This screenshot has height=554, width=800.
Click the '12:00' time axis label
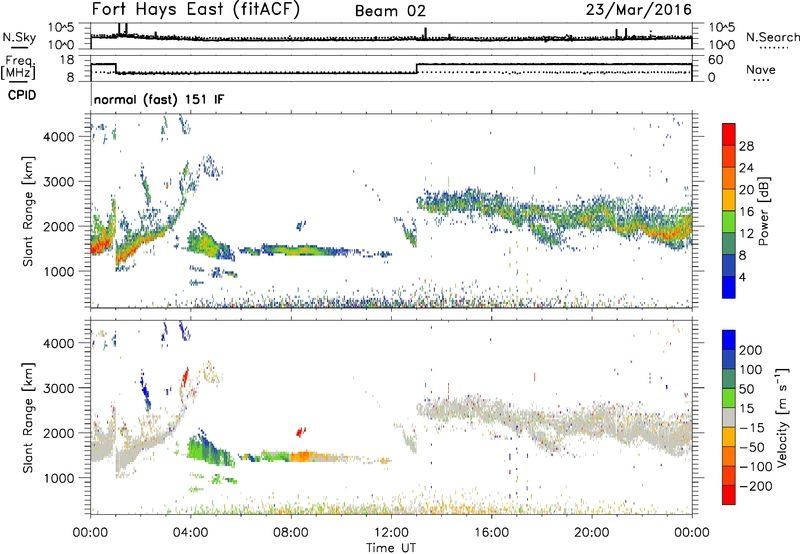pyautogui.click(x=391, y=533)
